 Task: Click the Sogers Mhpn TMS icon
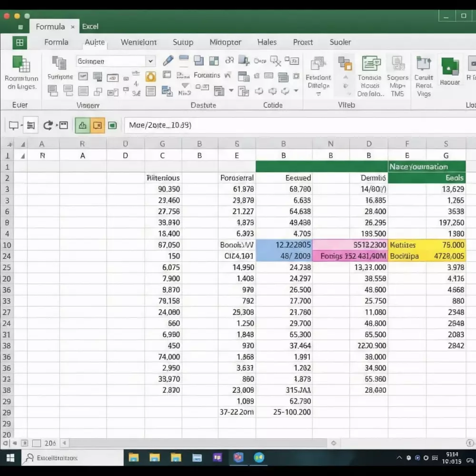(x=398, y=76)
